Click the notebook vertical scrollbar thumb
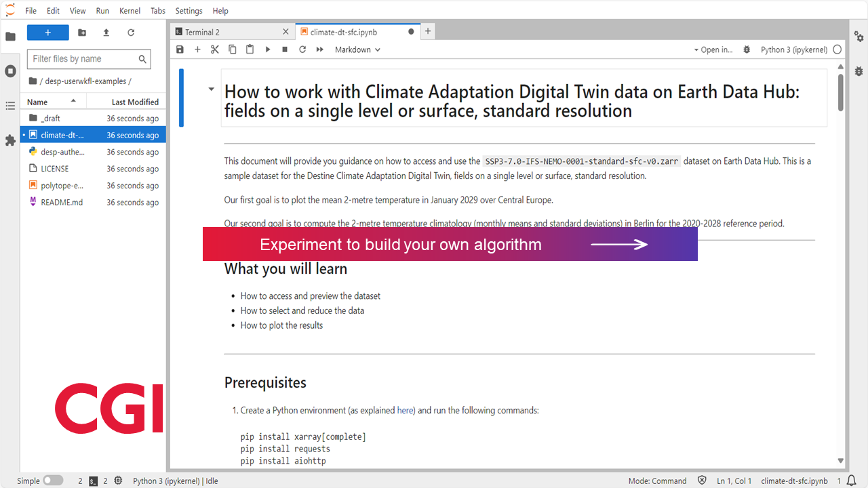This screenshot has height=488, width=868. (841, 93)
